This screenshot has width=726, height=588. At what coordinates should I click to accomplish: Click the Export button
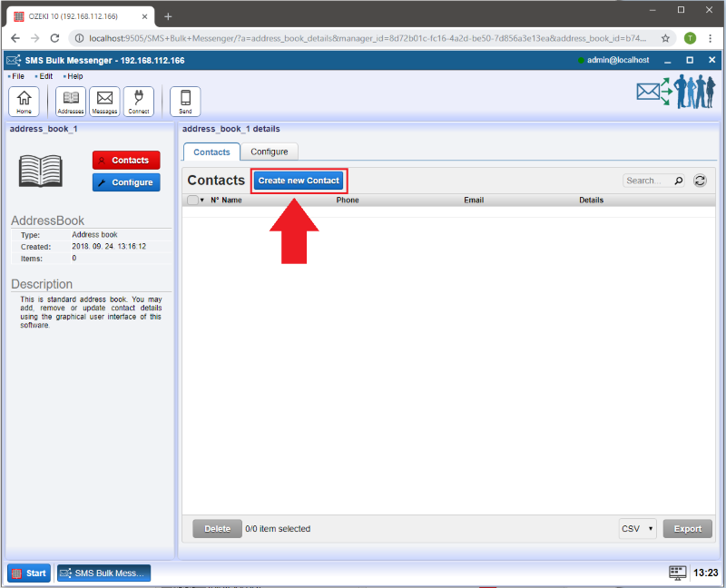click(687, 528)
